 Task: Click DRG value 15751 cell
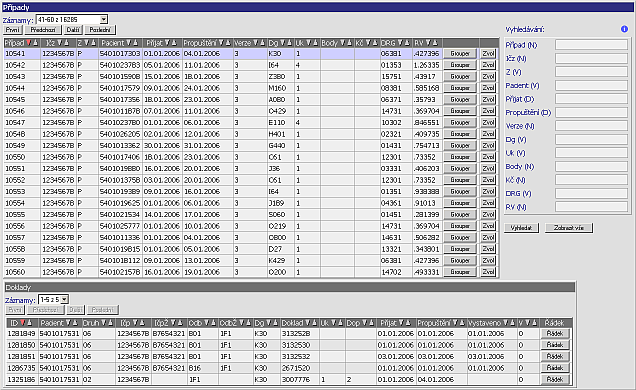[396, 77]
